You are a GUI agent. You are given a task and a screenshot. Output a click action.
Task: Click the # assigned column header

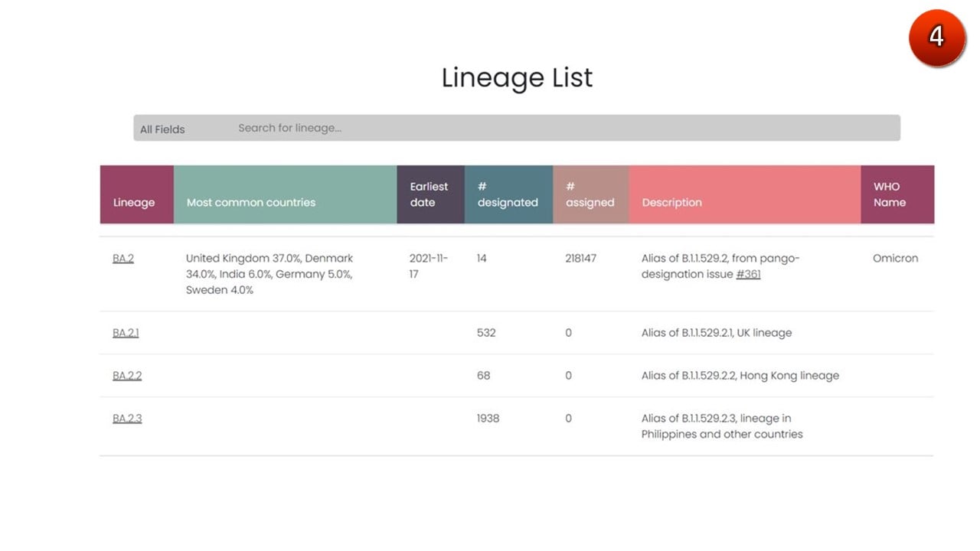[x=590, y=194]
